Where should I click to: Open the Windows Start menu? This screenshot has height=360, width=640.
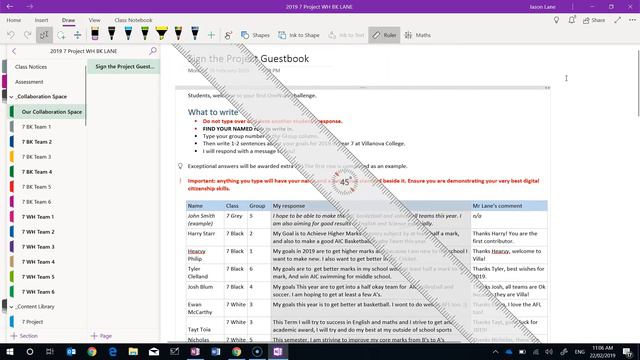click(x=9, y=351)
